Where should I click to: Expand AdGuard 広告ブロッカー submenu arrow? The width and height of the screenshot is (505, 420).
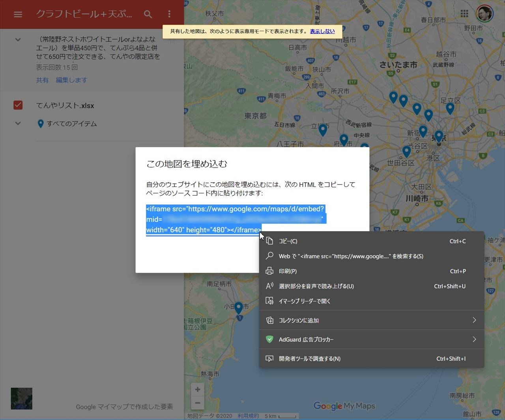pos(474,339)
